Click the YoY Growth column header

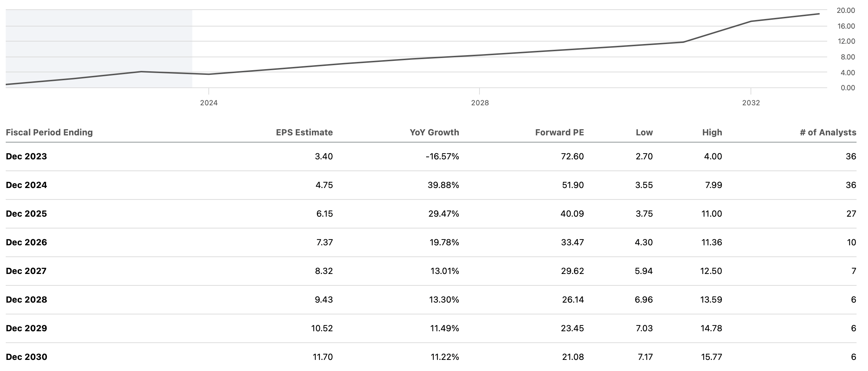(434, 132)
